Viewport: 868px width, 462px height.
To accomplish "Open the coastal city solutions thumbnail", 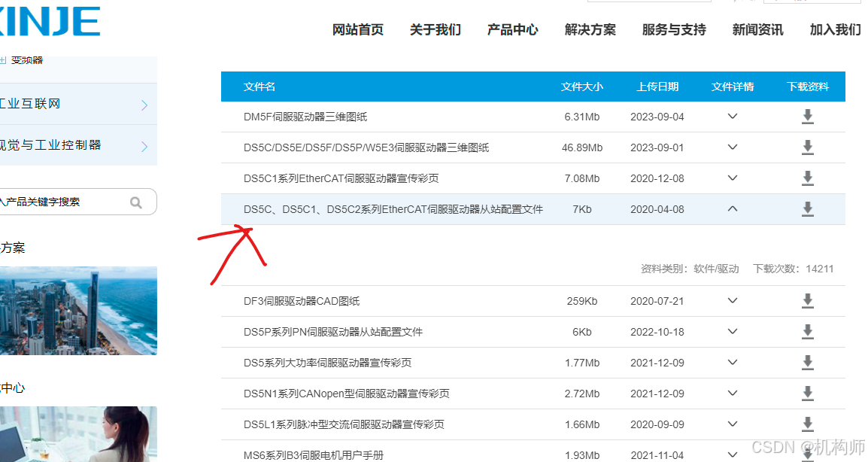I will tap(78, 311).
